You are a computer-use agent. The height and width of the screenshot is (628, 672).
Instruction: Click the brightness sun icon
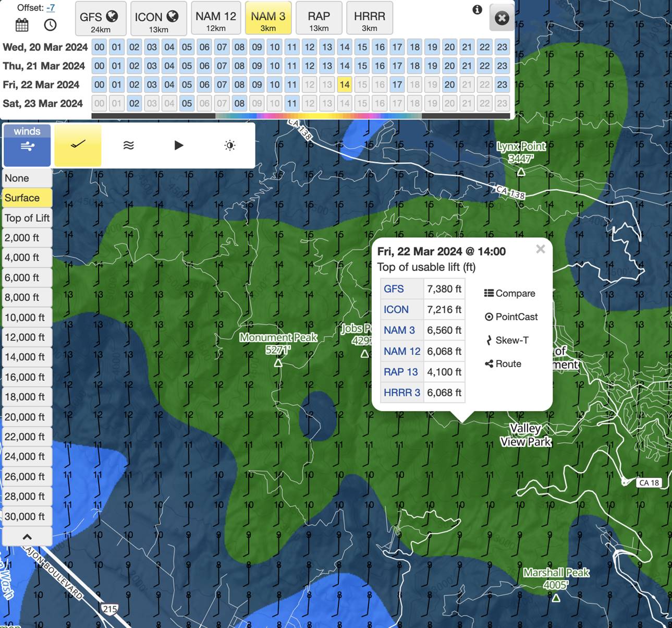pos(230,145)
